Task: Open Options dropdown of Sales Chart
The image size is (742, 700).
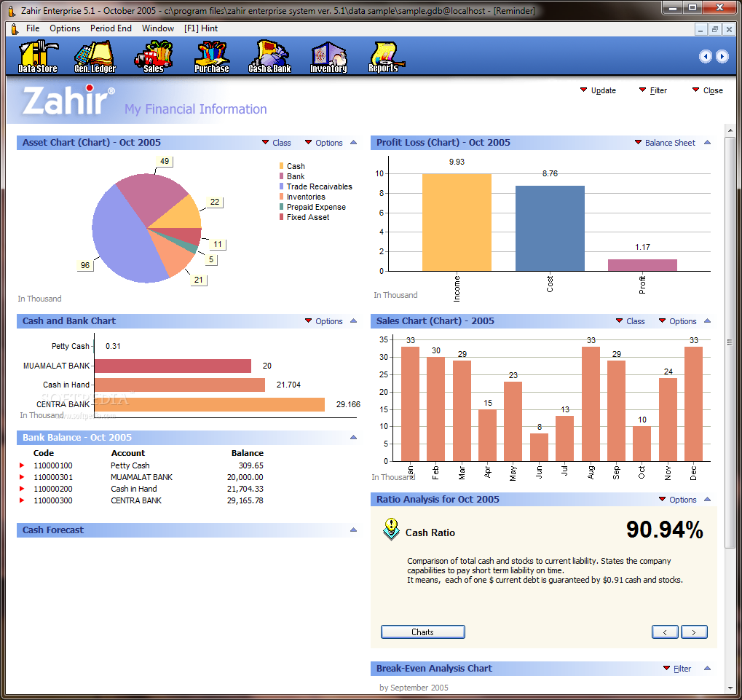Action: coord(678,321)
